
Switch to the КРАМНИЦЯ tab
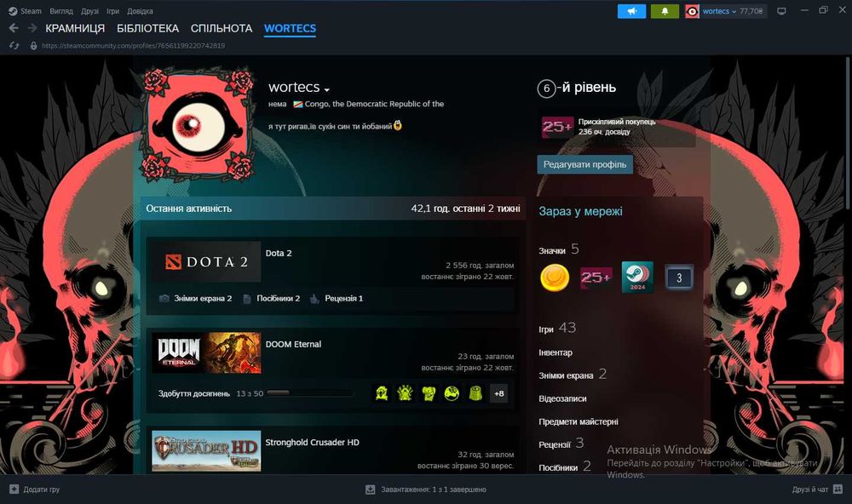[75, 28]
